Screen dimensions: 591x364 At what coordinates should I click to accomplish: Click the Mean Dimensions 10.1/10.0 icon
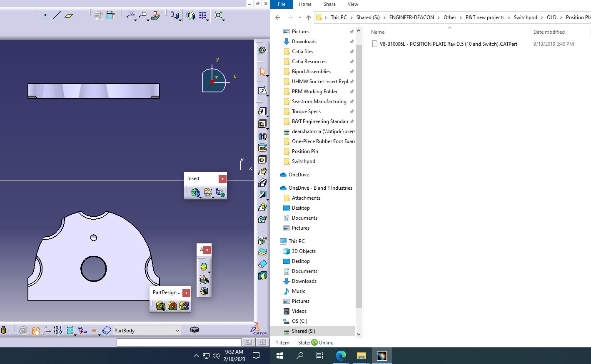[58, 330]
